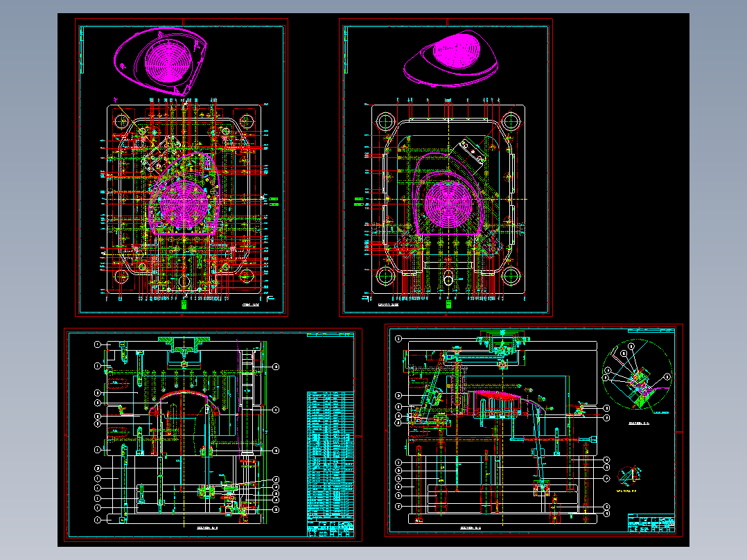Click the section label below right section view
747x560 pixels.
[471, 528]
